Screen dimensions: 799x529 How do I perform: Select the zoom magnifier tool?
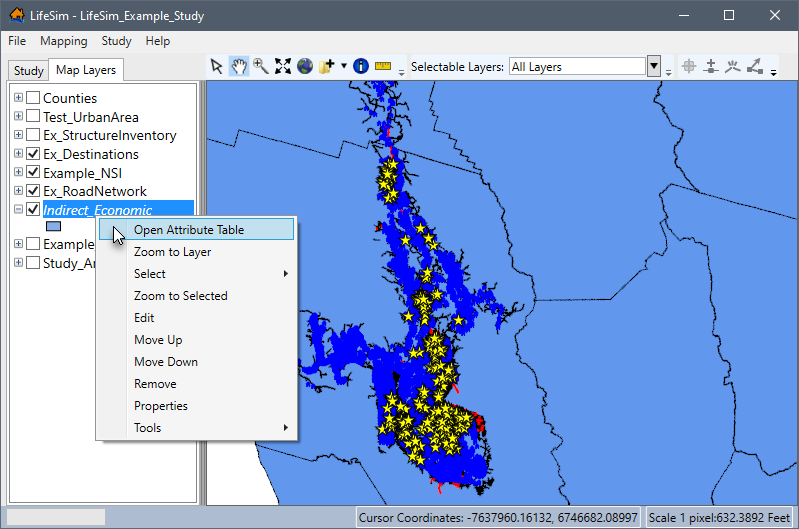point(261,66)
